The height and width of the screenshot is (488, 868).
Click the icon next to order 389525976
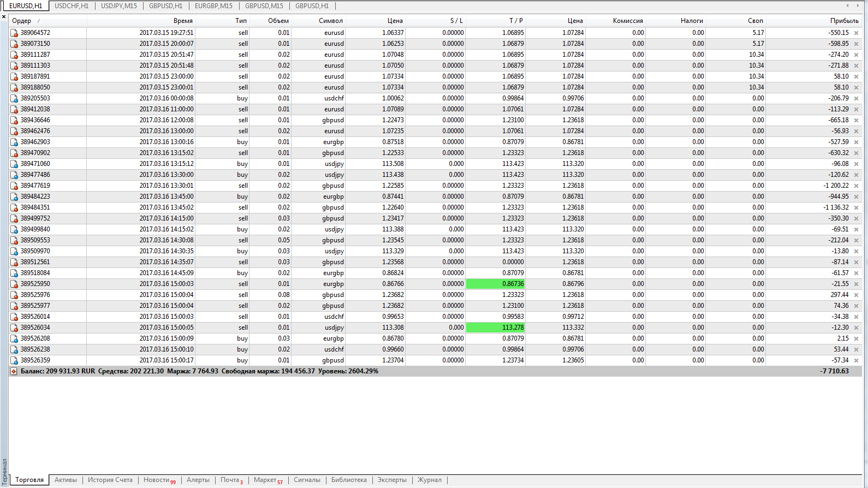[14, 295]
